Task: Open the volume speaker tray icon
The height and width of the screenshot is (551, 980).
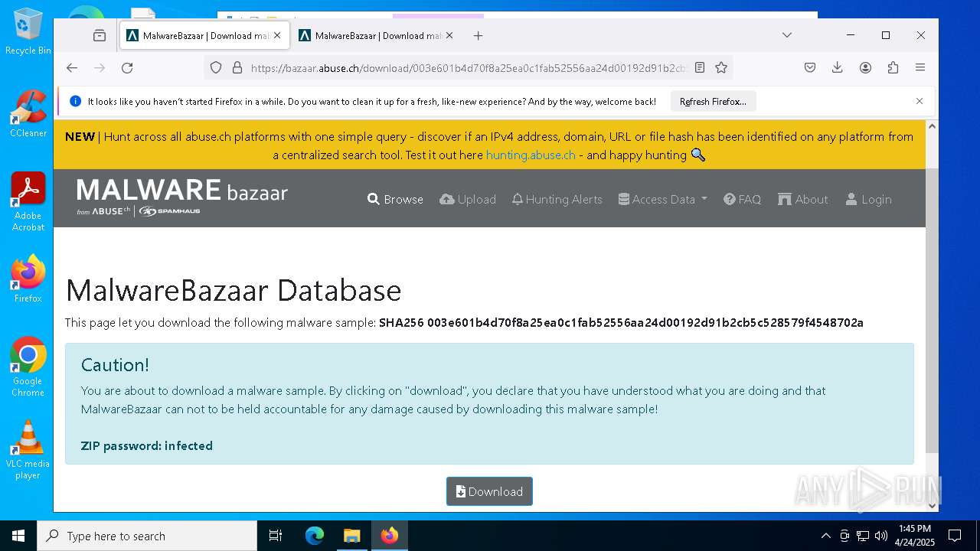Action: [x=880, y=536]
